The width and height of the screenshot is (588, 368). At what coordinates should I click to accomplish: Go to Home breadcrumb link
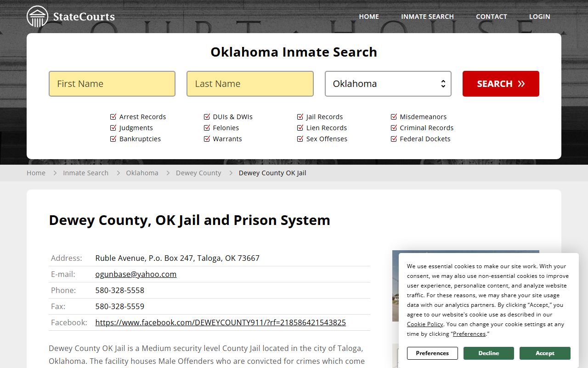tap(36, 173)
